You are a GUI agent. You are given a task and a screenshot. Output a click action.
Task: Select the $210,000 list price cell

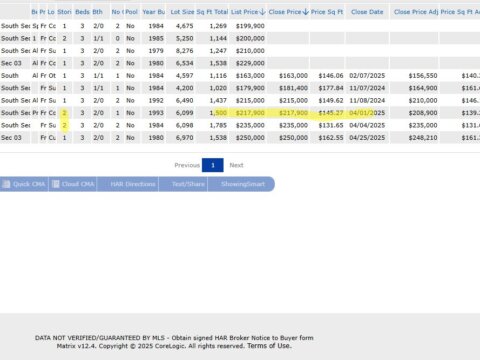tap(250, 51)
